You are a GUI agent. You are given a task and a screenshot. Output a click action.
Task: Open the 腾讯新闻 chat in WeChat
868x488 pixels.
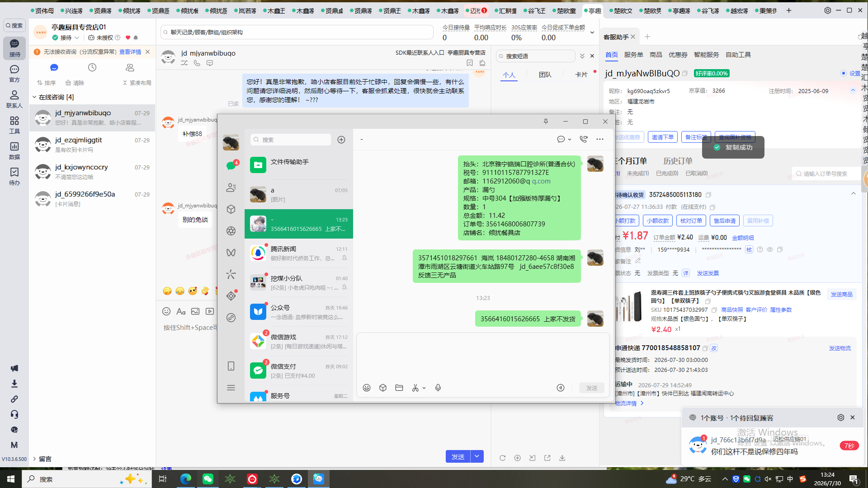[299, 253]
